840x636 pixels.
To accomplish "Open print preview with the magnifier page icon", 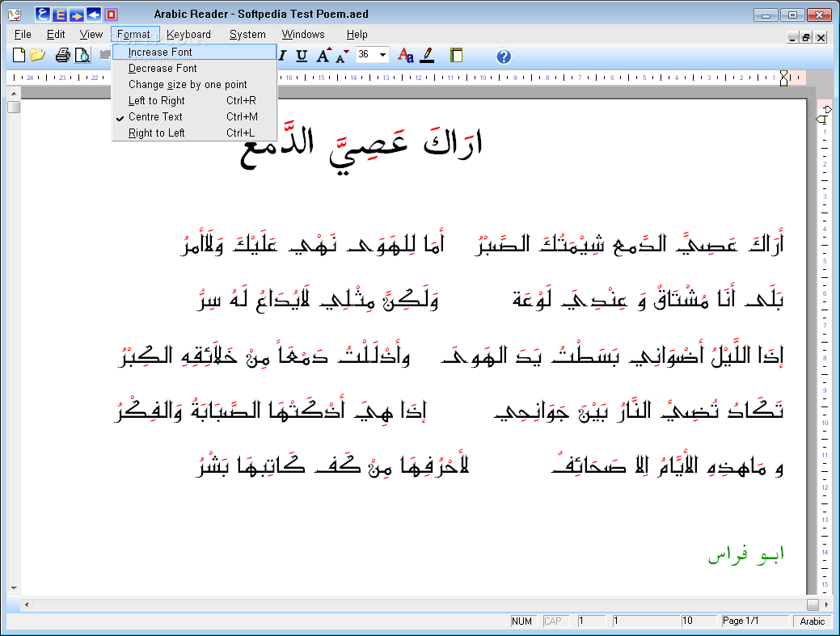I will point(82,55).
